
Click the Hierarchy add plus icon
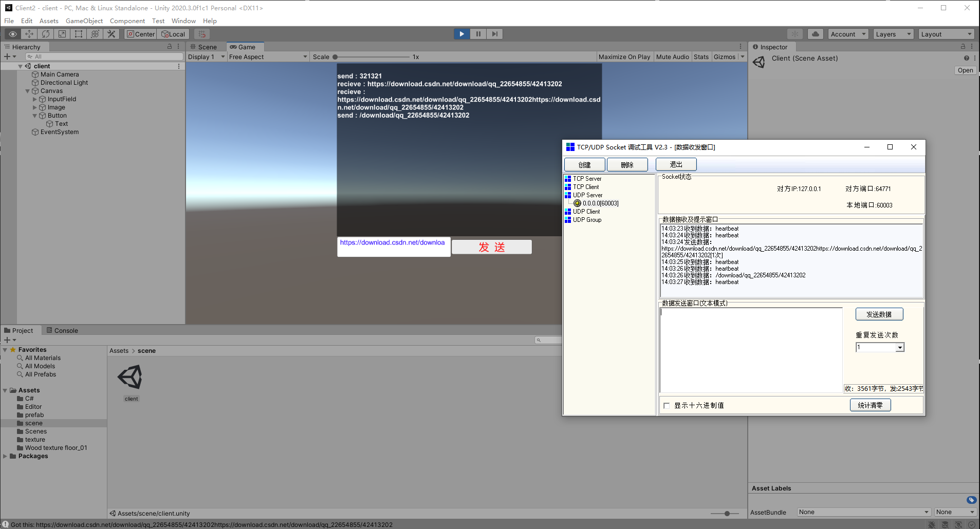[x=7, y=56]
